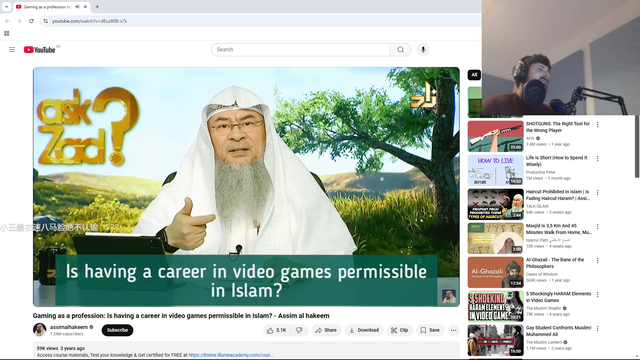The width and height of the screenshot is (640, 360).
Task: Click the browser address bar URL
Action: [x=89, y=21]
